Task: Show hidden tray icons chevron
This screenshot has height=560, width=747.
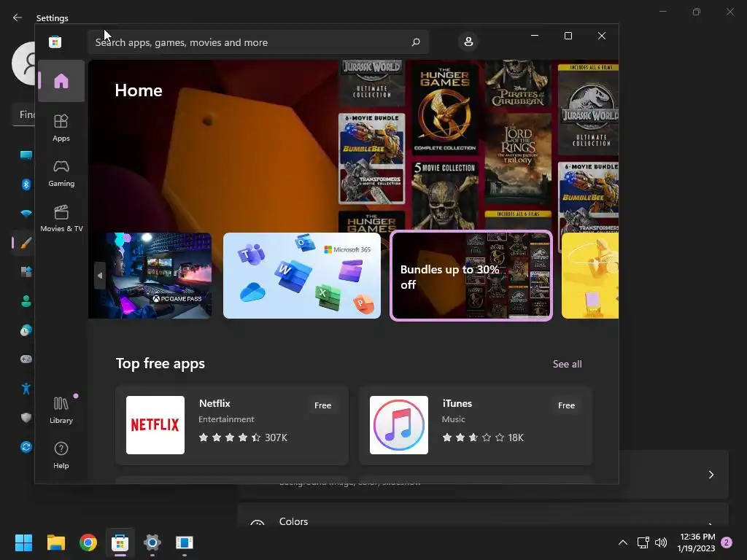Action: pyautogui.click(x=623, y=542)
